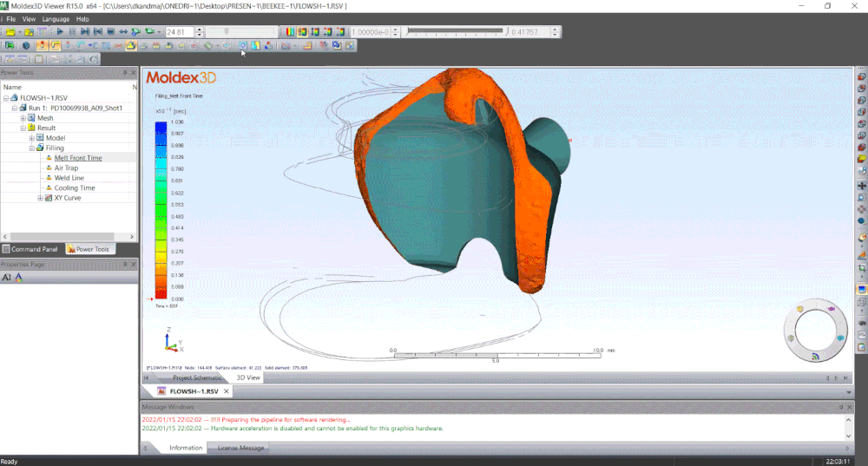Click the pause animation button
The width and height of the screenshot is (868, 466).
[73, 32]
